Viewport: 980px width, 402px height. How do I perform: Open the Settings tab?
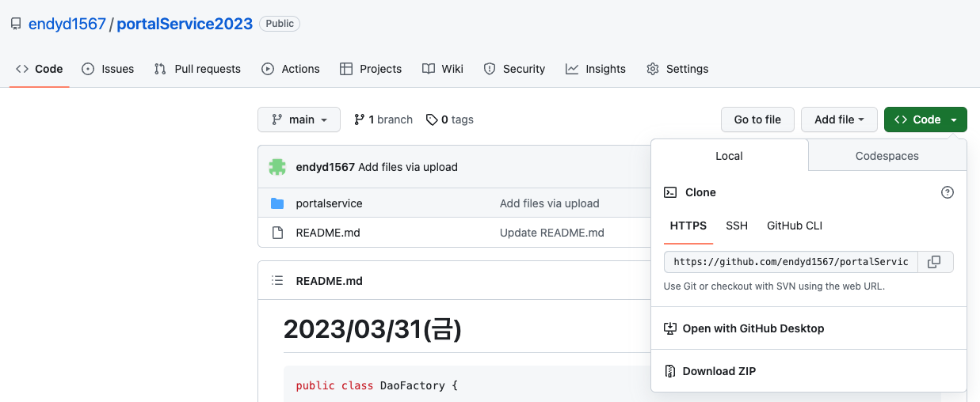(x=677, y=69)
